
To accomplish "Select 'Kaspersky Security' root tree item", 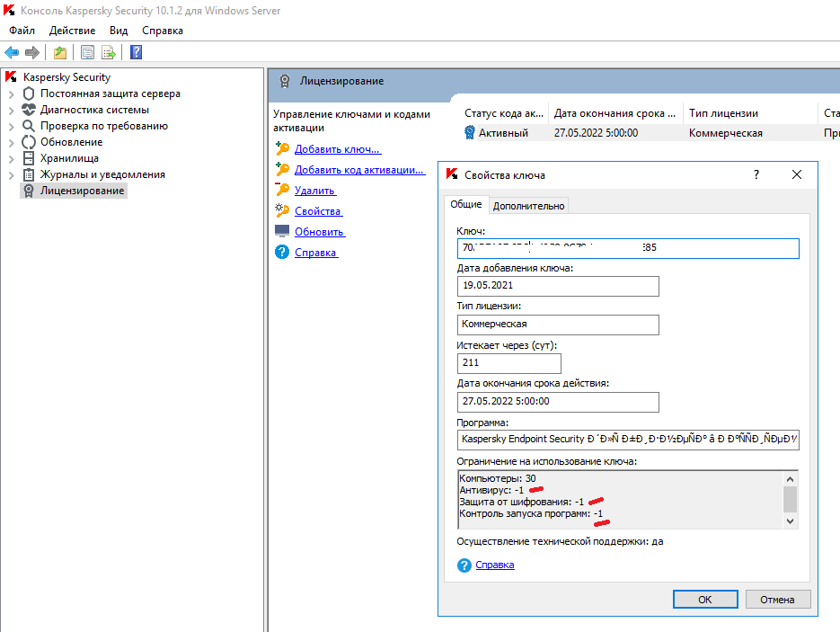I will pos(67,77).
